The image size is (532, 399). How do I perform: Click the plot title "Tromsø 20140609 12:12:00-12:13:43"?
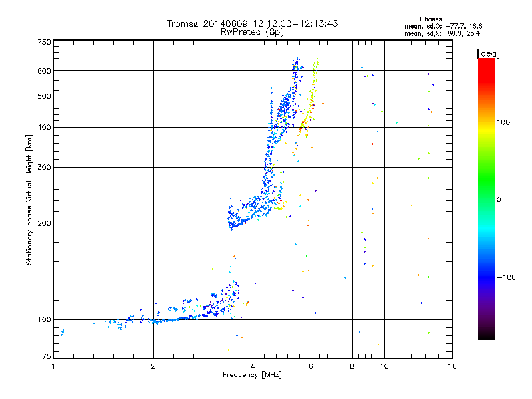tap(252, 23)
